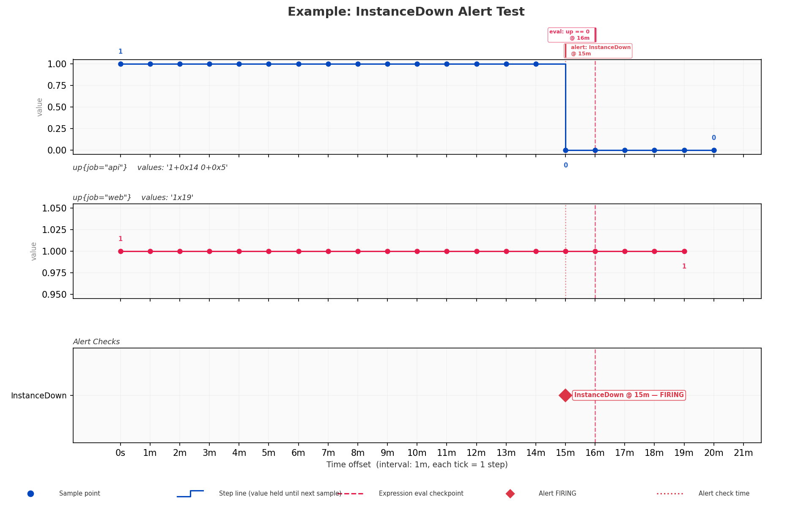The height and width of the screenshot is (510, 812).
Task: Click the 'InstanceDown @ 15m — FIRING' label
Action: pyautogui.click(x=629, y=395)
